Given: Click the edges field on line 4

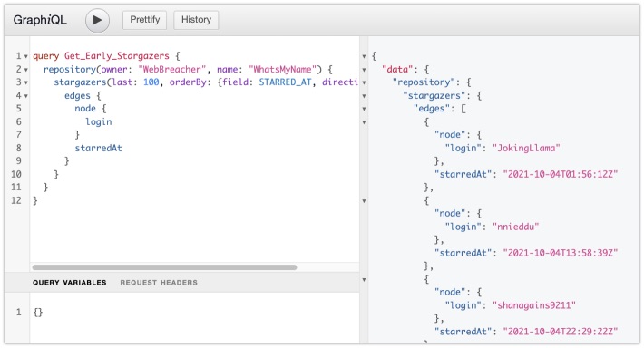Looking at the screenshot, I should point(77,96).
